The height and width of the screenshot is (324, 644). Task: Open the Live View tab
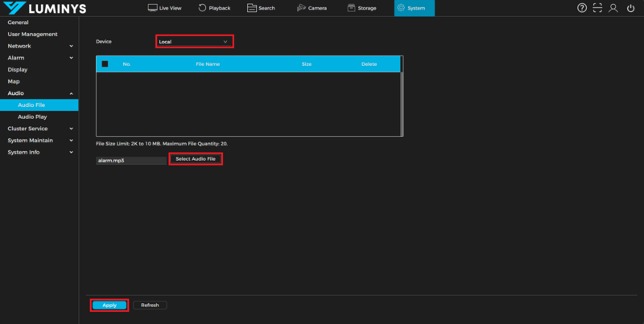click(x=165, y=8)
